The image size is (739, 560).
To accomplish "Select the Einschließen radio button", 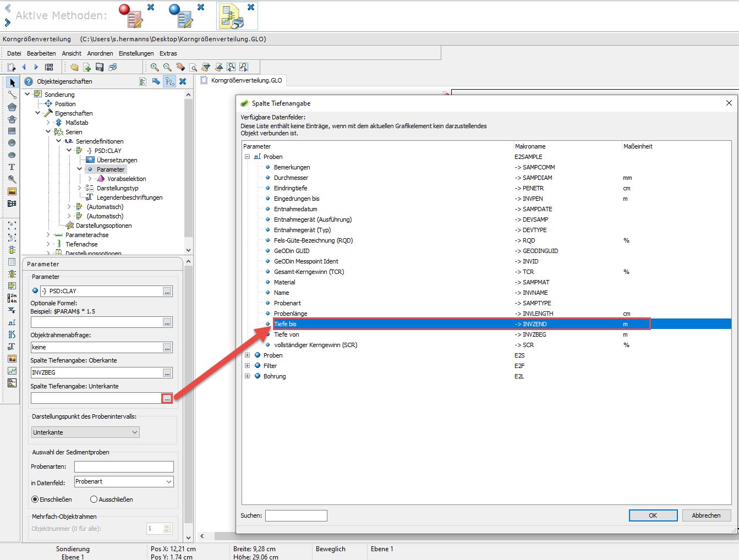I will coord(35,499).
